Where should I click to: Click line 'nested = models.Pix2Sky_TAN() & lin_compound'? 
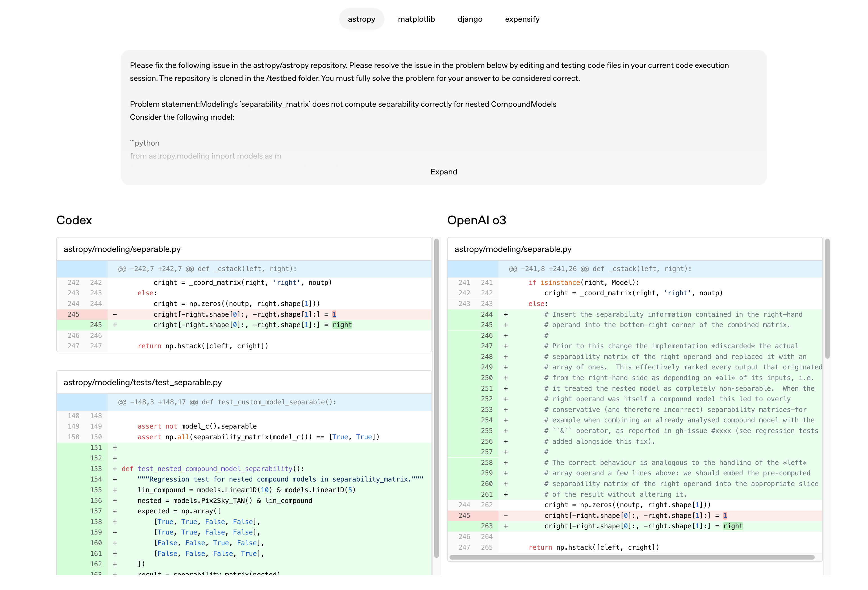pyautogui.click(x=244, y=501)
